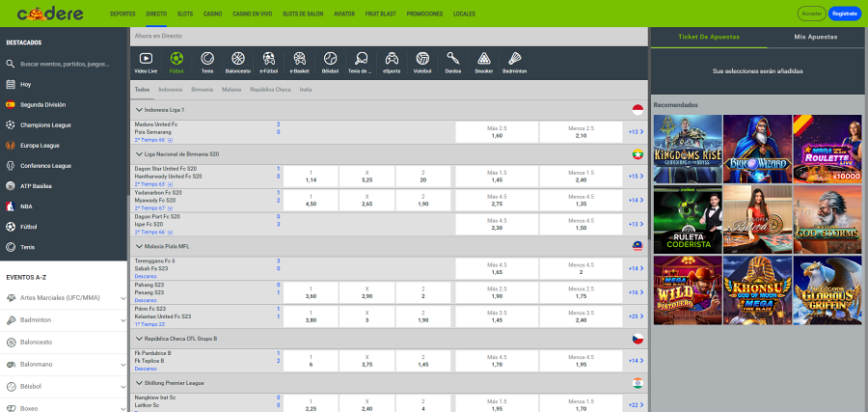Filter matches by República Checa tab
This screenshot has height=412, width=868.
pos(270,90)
